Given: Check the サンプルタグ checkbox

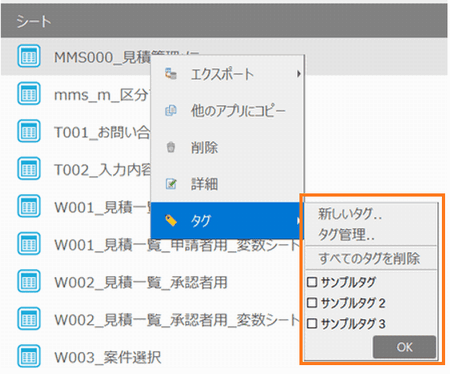Looking at the screenshot, I should (x=312, y=282).
